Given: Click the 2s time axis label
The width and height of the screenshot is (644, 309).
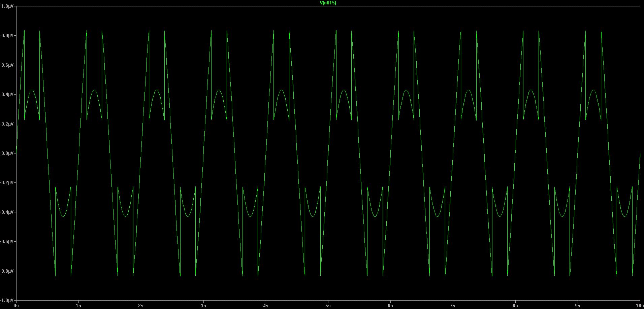Looking at the screenshot, I should pos(141,306).
